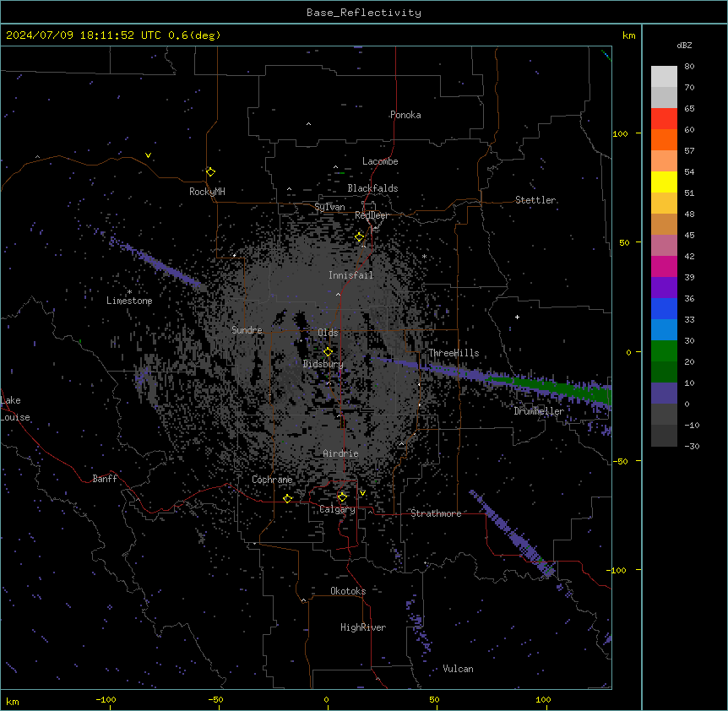Select the yellow station marker right of the Cochrane label
The width and height of the screenshot is (728, 711).
(x=287, y=498)
